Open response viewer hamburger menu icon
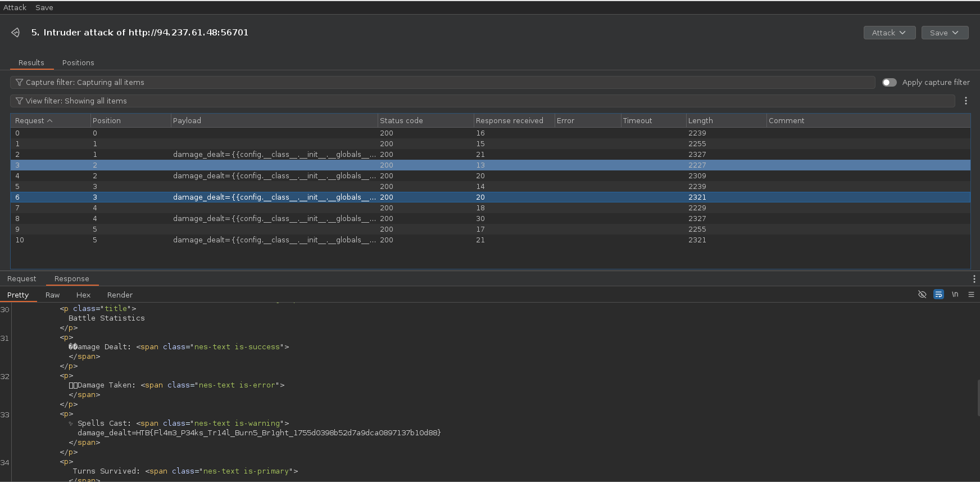 [971, 294]
